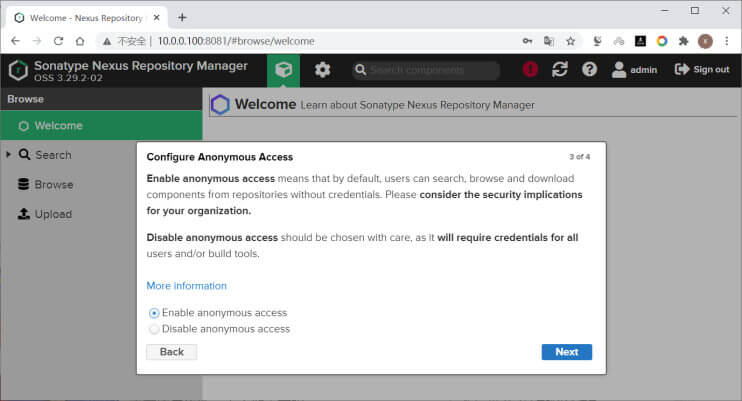Click the sidebar Browse database icon
The width and height of the screenshot is (742, 401).
pyautogui.click(x=23, y=184)
